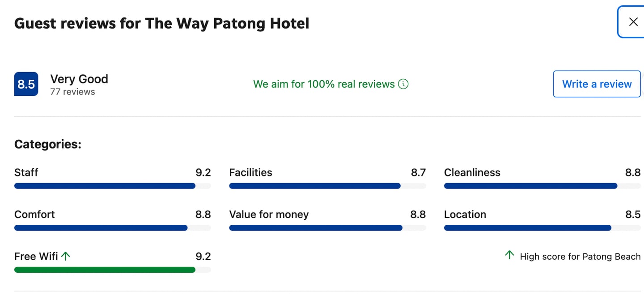
Task: Click the Facilities rating bar
Action: click(327, 186)
